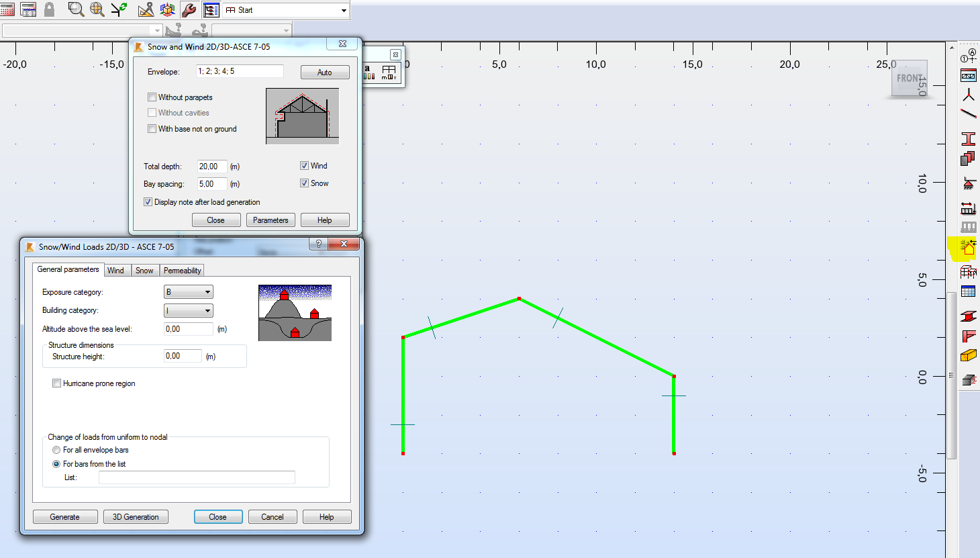Switch to the Permeability tab

pyautogui.click(x=182, y=271)
